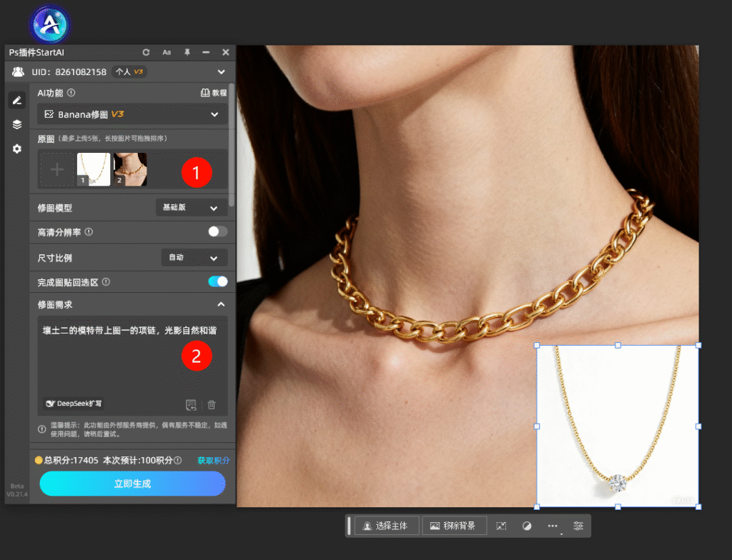Open the layers icon in left sidebar

17,124
